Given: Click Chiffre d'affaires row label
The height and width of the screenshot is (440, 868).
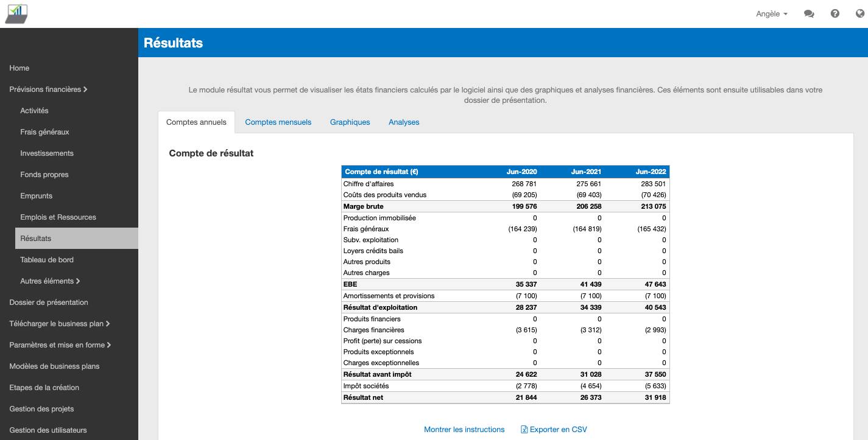Looking at the screenshot, I should 369,184.
